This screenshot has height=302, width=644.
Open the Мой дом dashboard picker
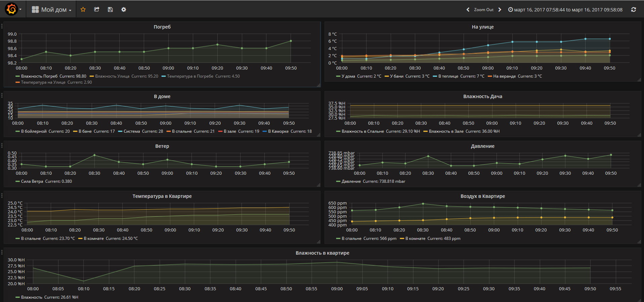51,10
